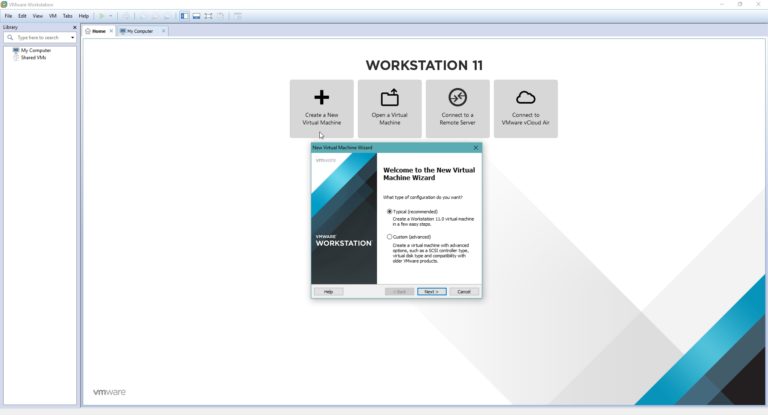Select the Typical (recommended) radio button
Image resolution: width=768 pixels, height=415 pixels.
click(x=389, y=212)
